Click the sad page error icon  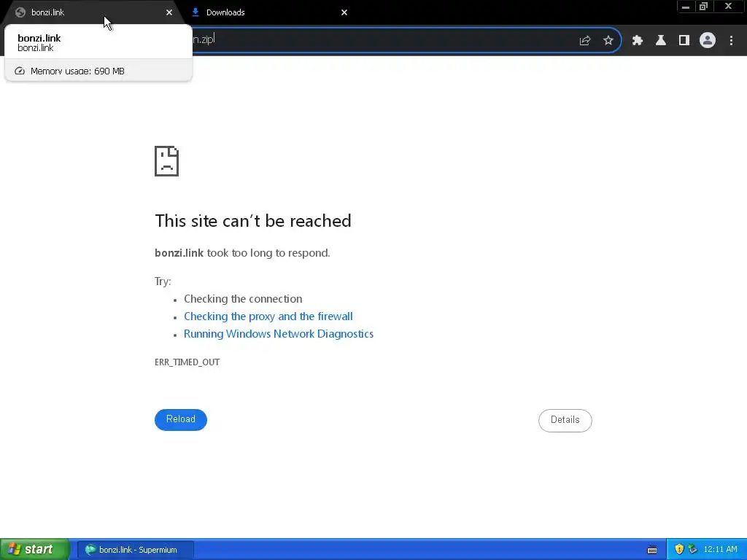(x=167, y=161)
